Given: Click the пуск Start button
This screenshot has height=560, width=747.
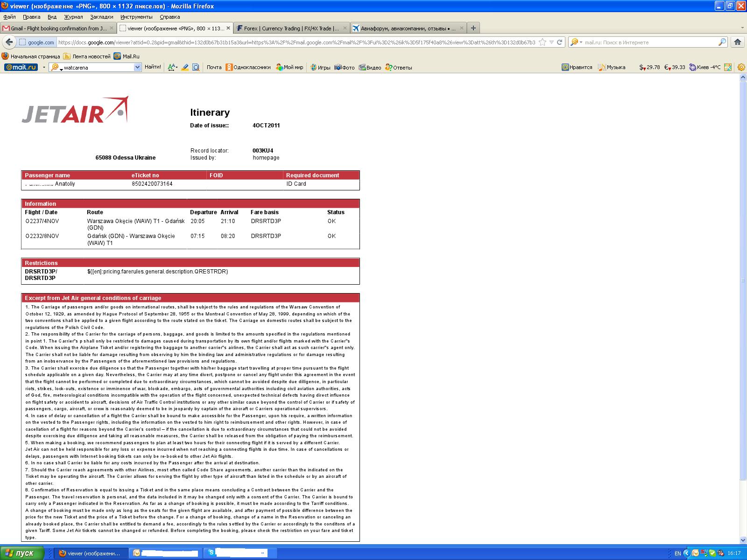Looking at the screenshot, I should click(x=22, y=553).
